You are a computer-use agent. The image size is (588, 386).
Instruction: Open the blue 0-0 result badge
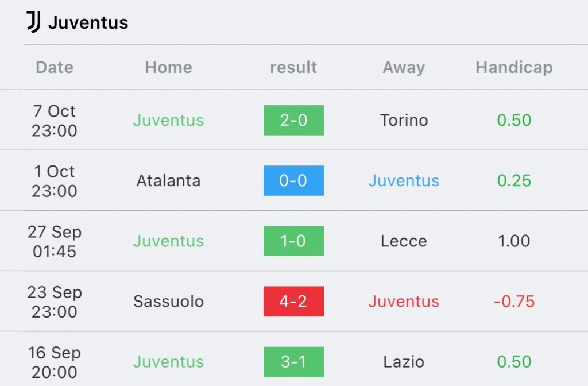[293, 180]
